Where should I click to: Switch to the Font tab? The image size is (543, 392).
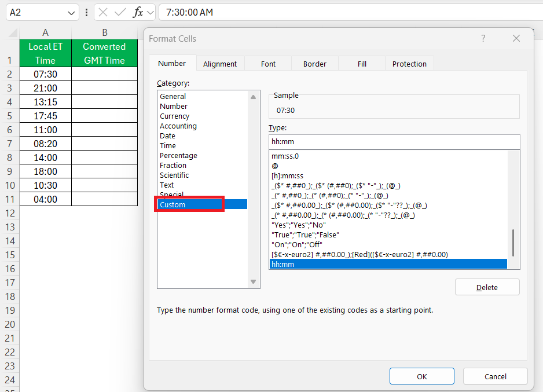point(268,64)
